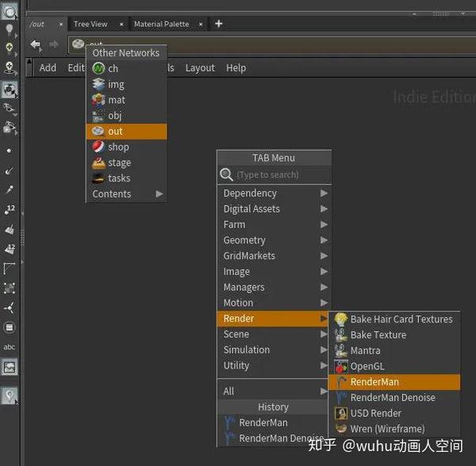Open the Add menu

[48, 68]
